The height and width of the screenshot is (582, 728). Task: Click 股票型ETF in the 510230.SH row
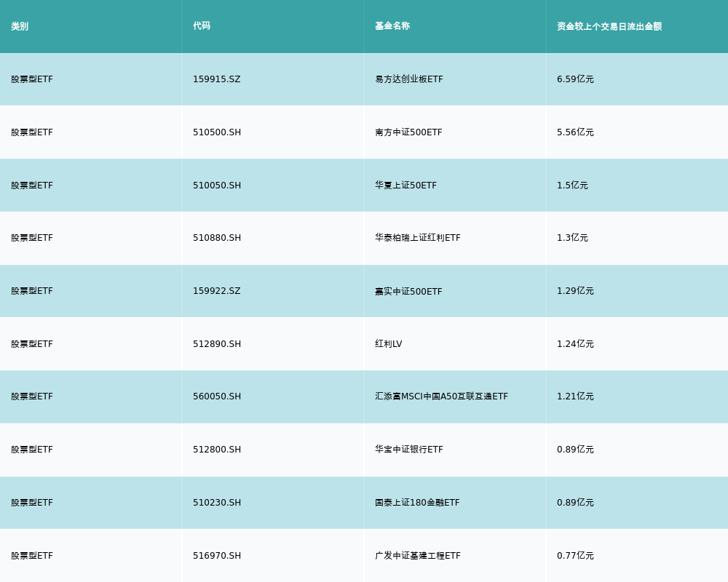32,503
